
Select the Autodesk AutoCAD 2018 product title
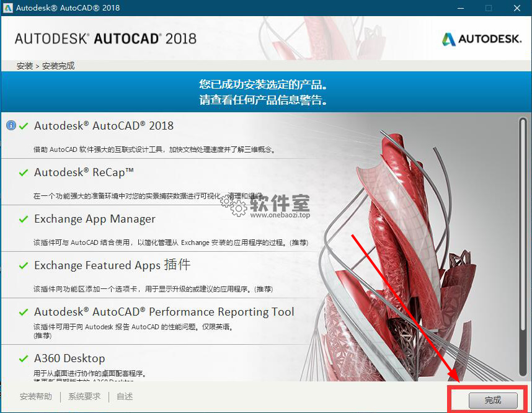(104, 126)
